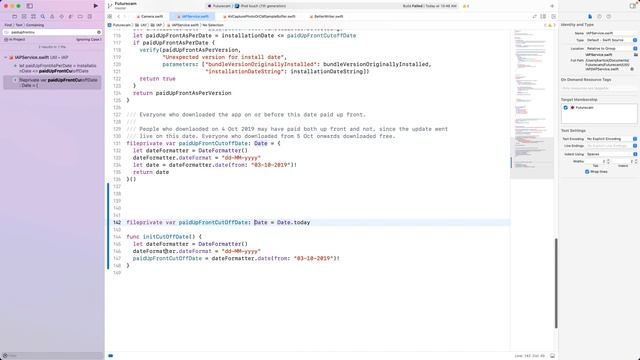Select the Quick Help inspector icon

point(609,16)
